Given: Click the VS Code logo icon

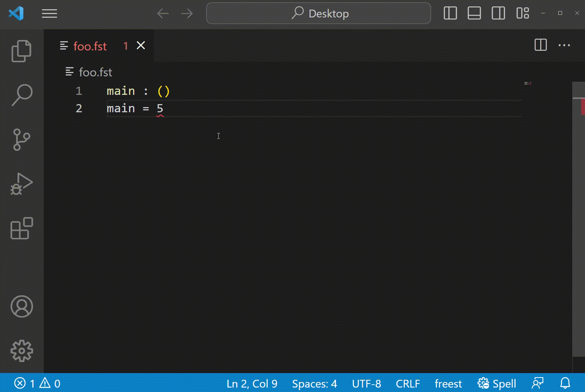Looking at the screenshot, I should (16, 14).
